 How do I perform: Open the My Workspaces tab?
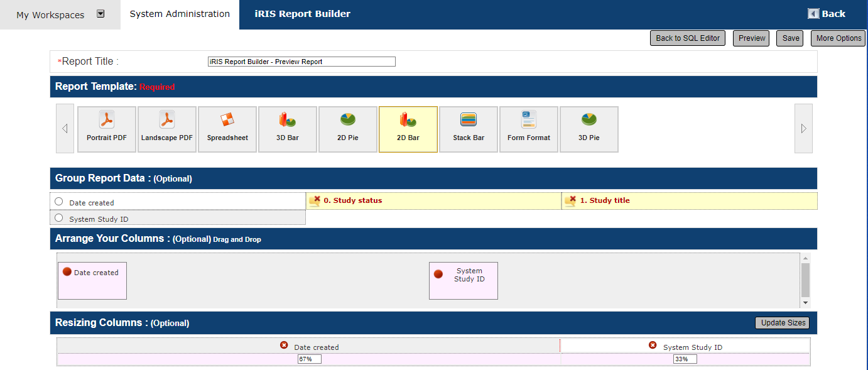click(x=60, y=14)
